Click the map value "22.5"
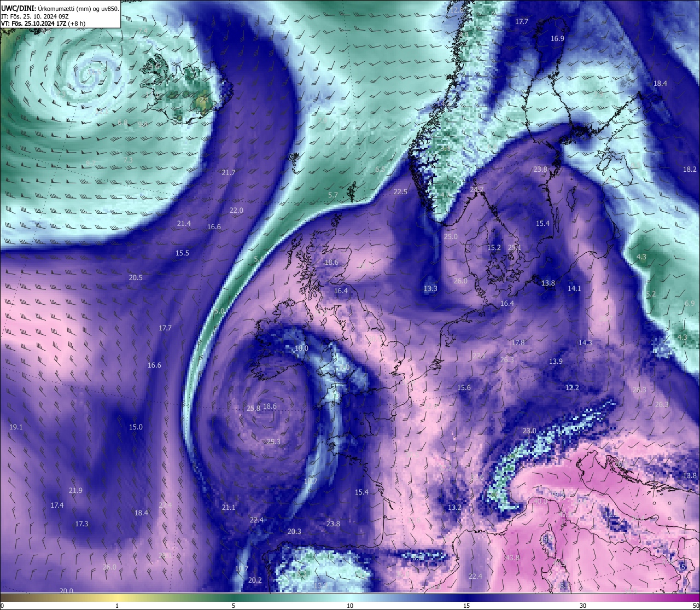 [400, 191]
